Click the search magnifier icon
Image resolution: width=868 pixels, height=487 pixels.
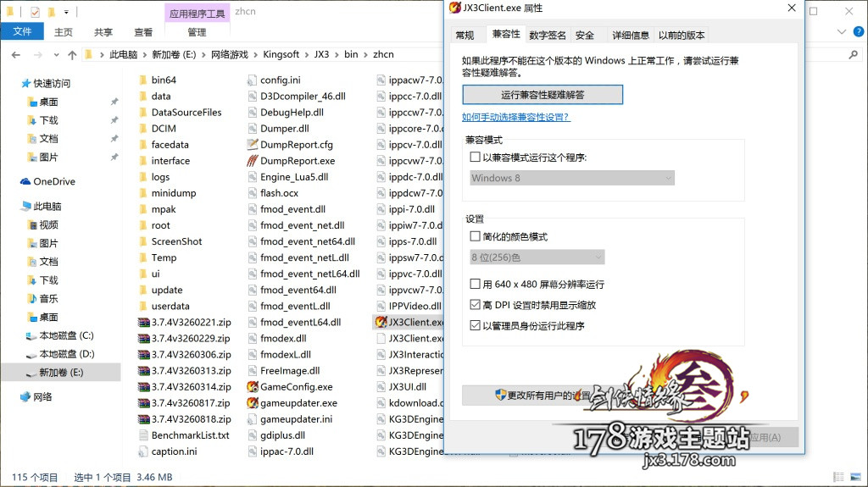pyautogui.click(x=853, y=54)
